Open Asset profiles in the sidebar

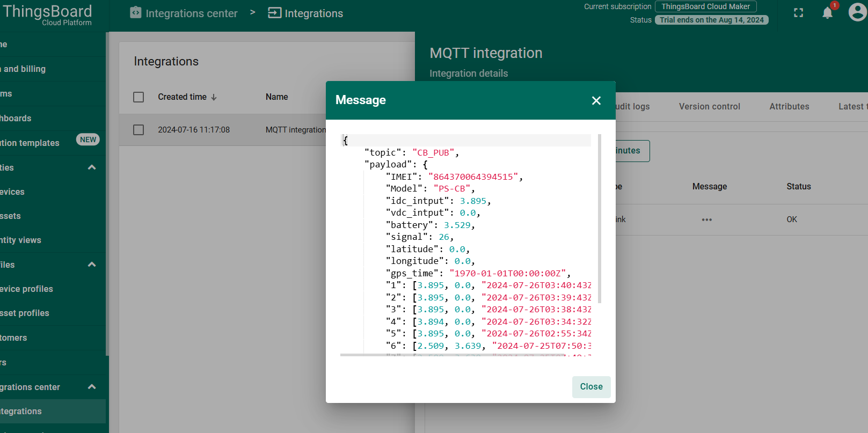(x=53, y=313)
